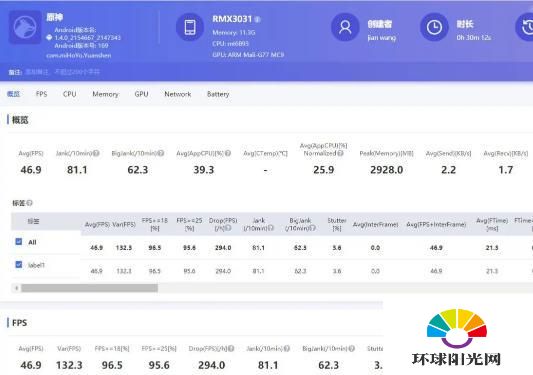Click overview Avg(AppCPU) value 39.3

pos(204,170)
